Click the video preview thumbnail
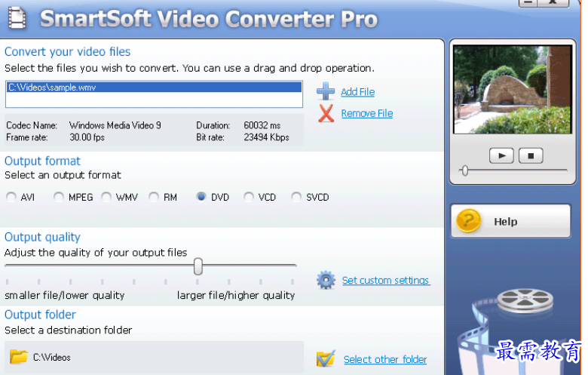The height and width of the screenshot is (375, 588). pos(513,89)
